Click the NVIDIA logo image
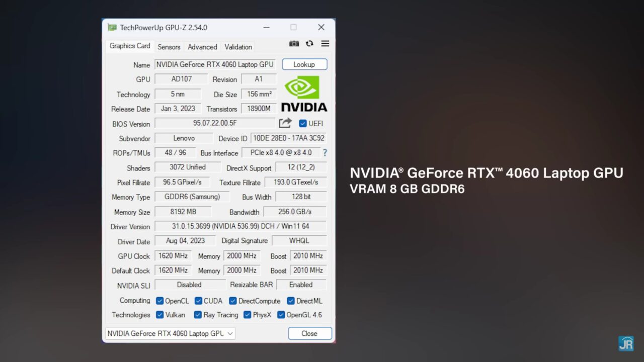 [x=304, y=94]
